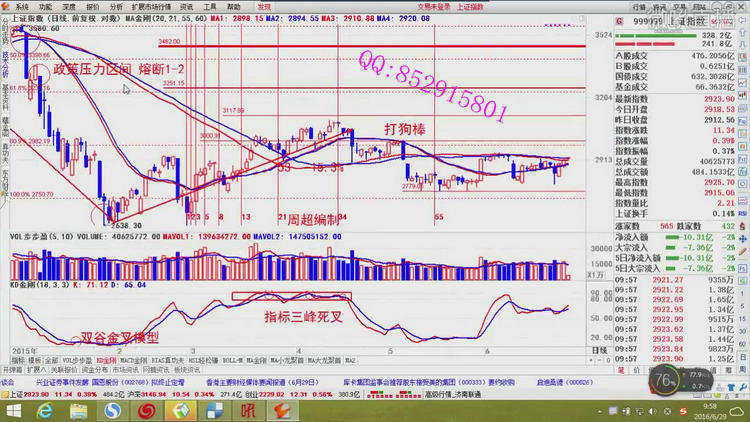
Task: Open the 分析 menu
Action: [114, 5]
